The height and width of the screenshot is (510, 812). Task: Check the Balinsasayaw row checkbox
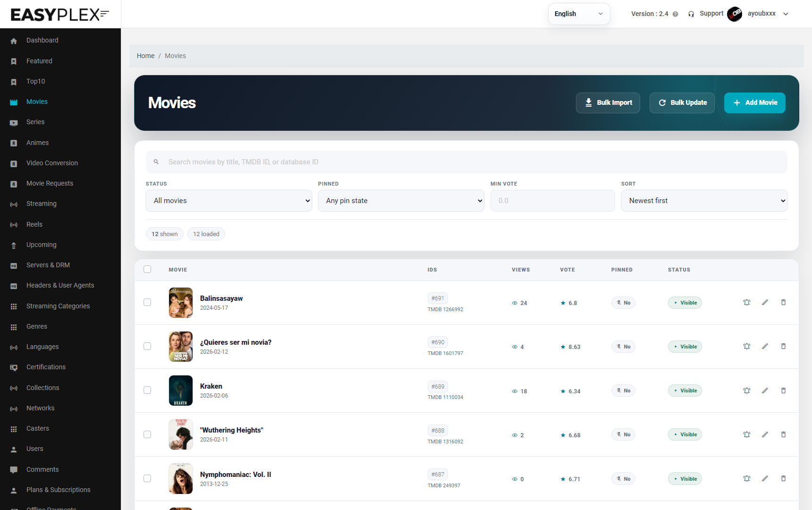(x=147, y=302)
